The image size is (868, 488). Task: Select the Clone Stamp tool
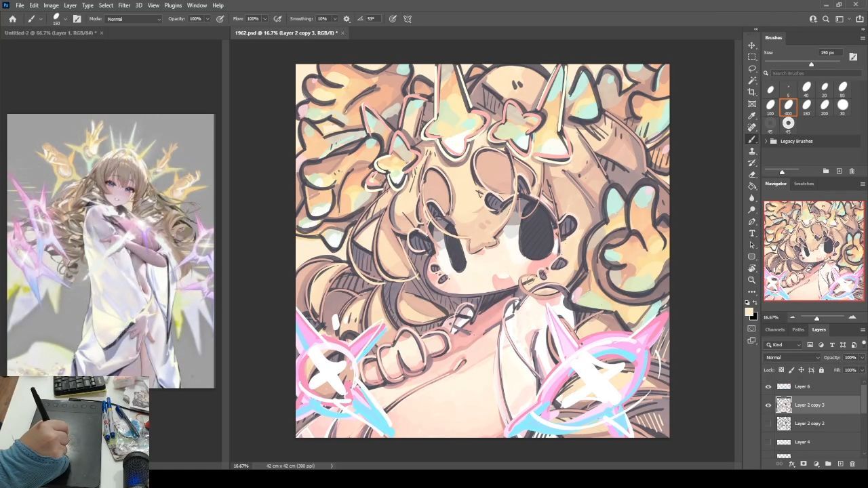(x=751, y=150)
